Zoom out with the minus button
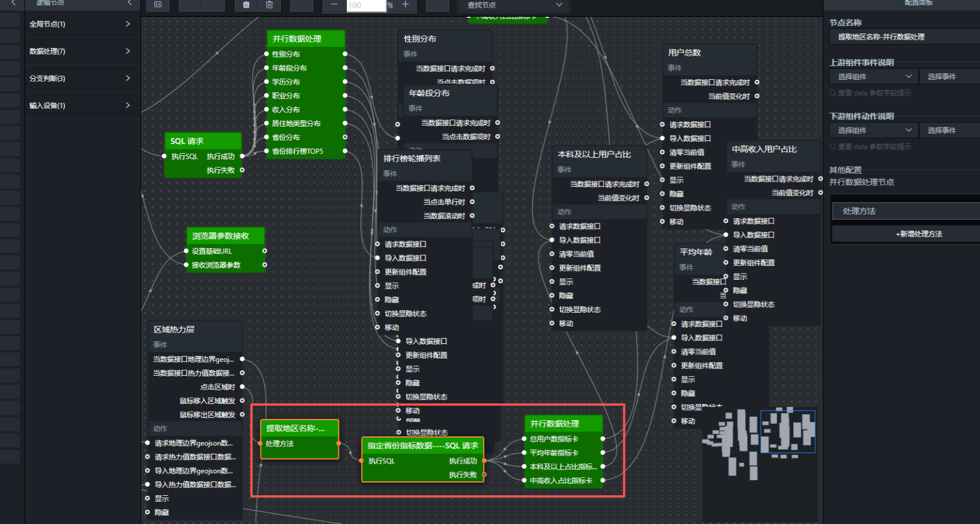The height and width of the screenshot is (524, 980). [x=334, y=5]
